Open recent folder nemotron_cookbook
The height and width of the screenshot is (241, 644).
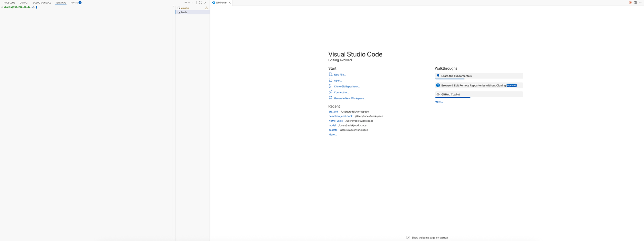[340, 116]
